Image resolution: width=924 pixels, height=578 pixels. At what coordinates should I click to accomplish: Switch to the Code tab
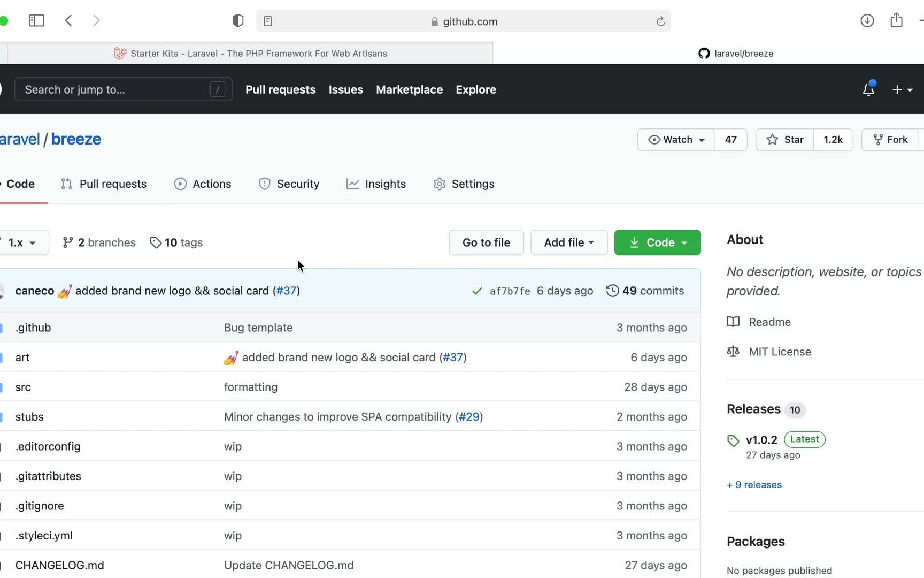[20, 184]
